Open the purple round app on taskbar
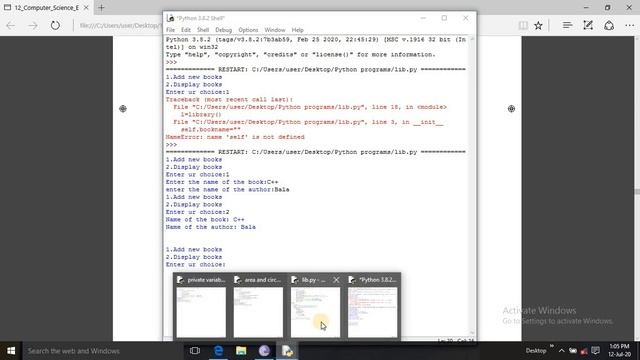The image size is (640, 360). tap(264, 351)
